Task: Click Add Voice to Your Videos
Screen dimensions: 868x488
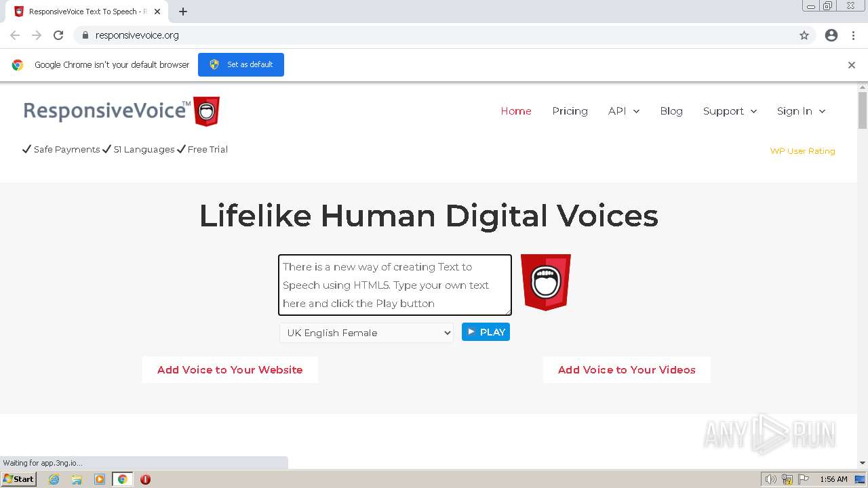Action: [x=627, y=370]
